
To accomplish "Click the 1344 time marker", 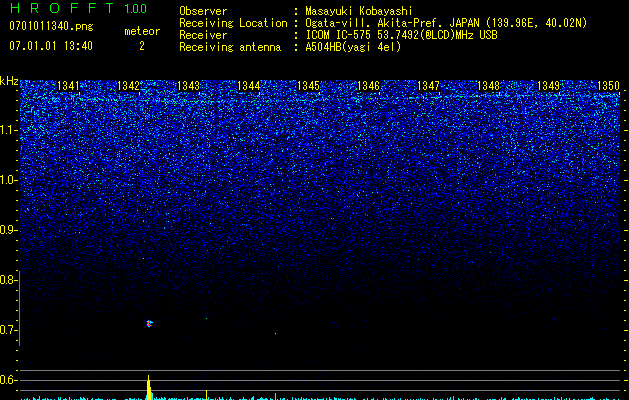I will (248, 86).
